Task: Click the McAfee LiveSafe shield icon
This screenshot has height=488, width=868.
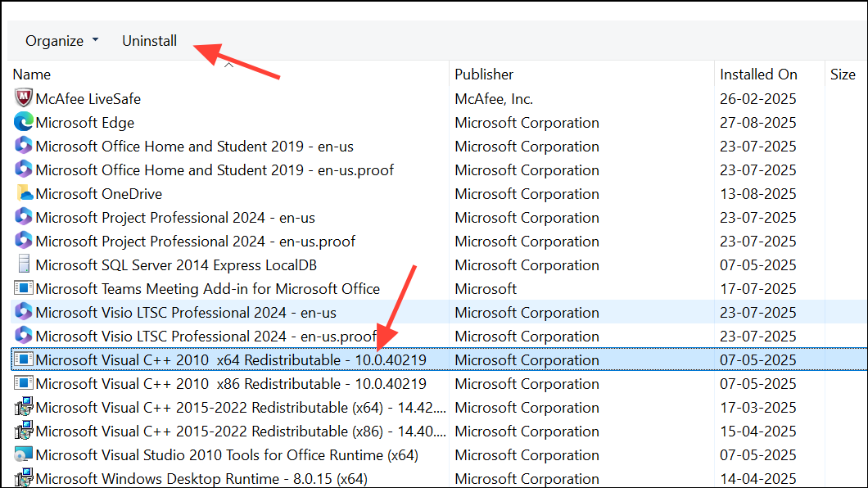Action: [x=23, y=98]
